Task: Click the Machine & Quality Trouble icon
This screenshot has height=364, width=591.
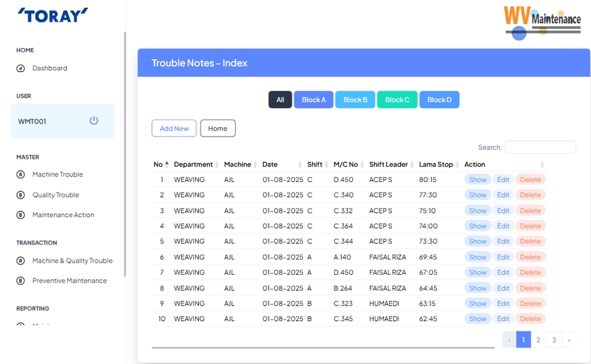Action: [20, 261]
